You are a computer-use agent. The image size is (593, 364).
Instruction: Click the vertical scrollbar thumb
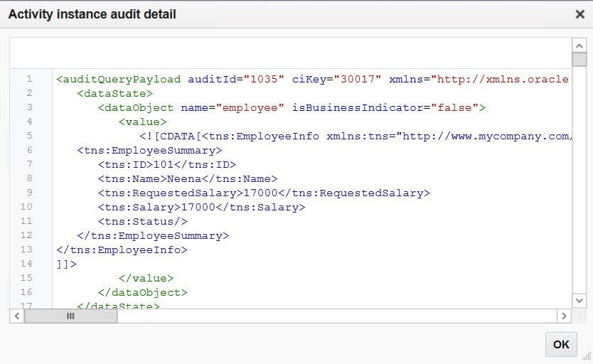pos(579,60)
